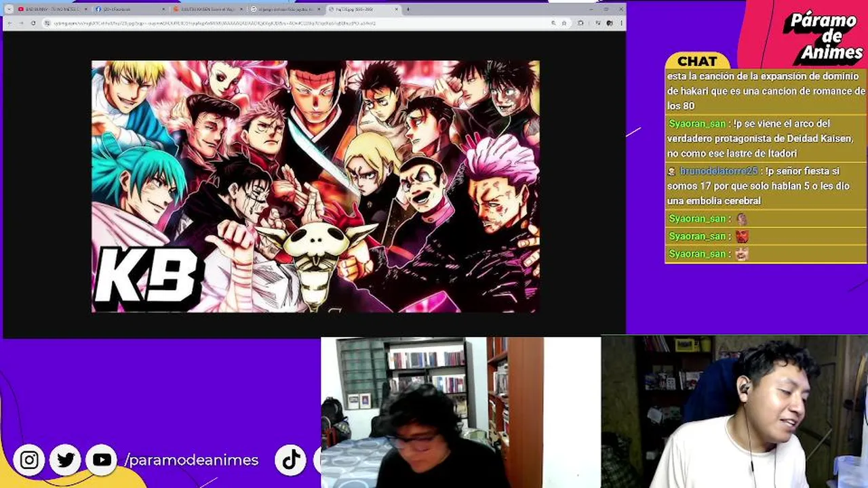Click the right webcam feed with earphones guy
The image size is (868, 488).
(734, 412)
